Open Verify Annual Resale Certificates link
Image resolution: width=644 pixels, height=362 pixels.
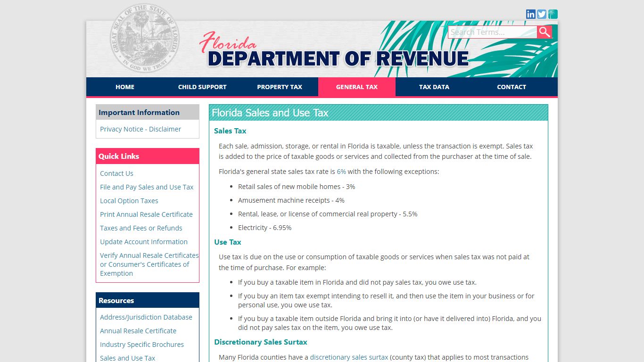pyautogui.click(x=149, y=264)
